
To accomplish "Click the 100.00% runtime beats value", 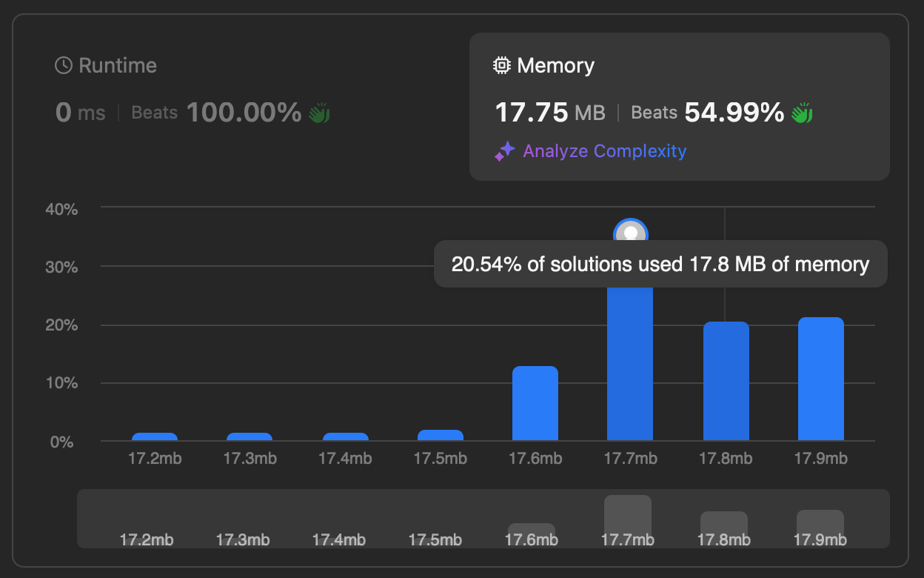I will click(x=244, y=113).
